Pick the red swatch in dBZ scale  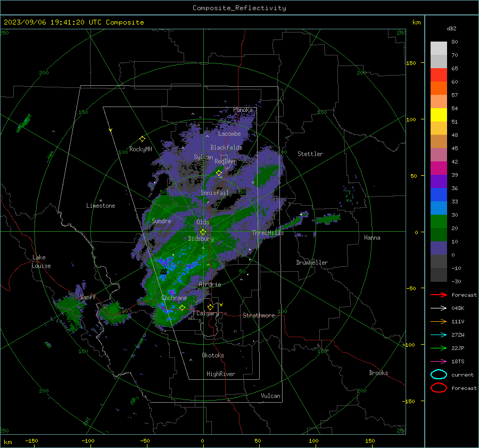pyautogui.click(x=439, y=75)
